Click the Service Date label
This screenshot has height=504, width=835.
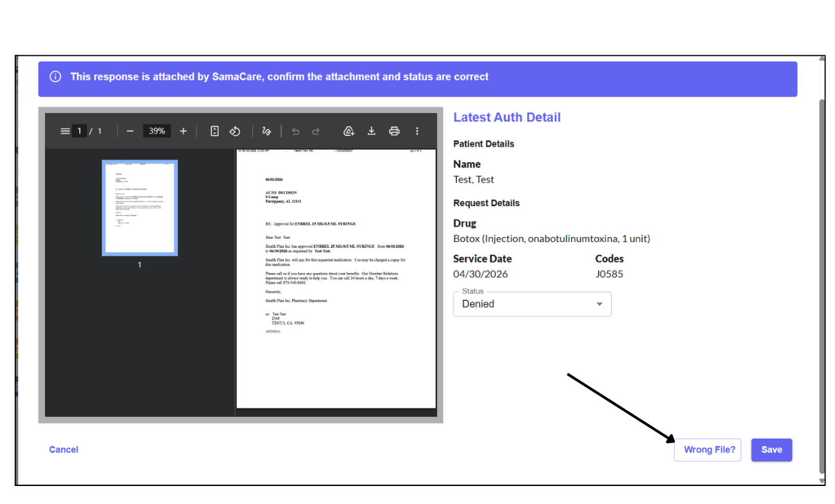coord(483,259)
